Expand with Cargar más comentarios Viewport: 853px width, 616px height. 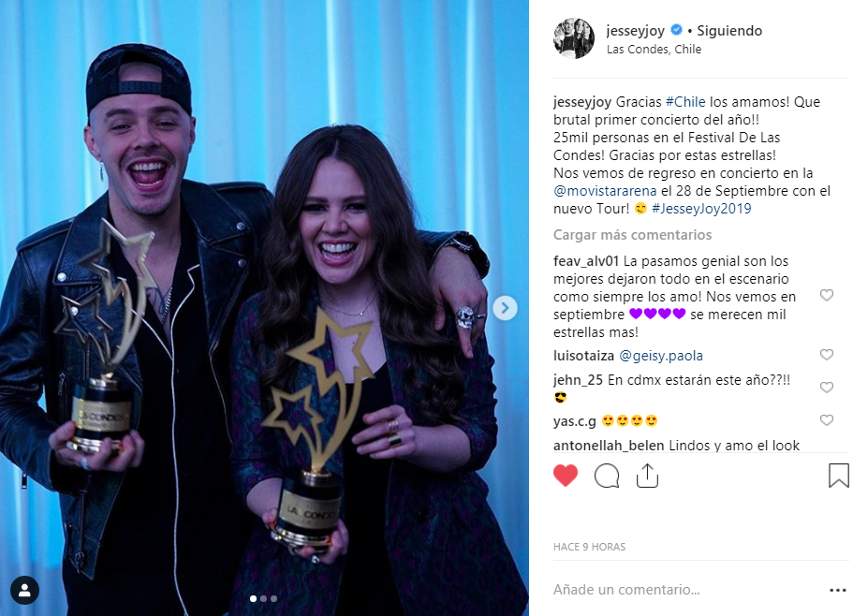(632, 235)
